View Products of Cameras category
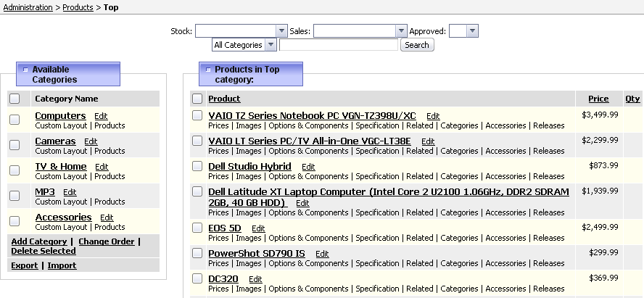The width and height of the screenshot is (644, 298). [110, 151]
